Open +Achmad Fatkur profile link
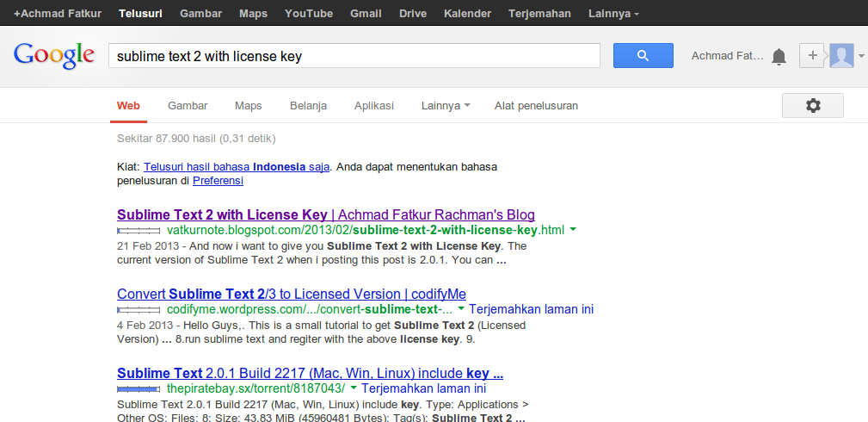The height and width of the screenshot is (422, 868). point(58,13)
